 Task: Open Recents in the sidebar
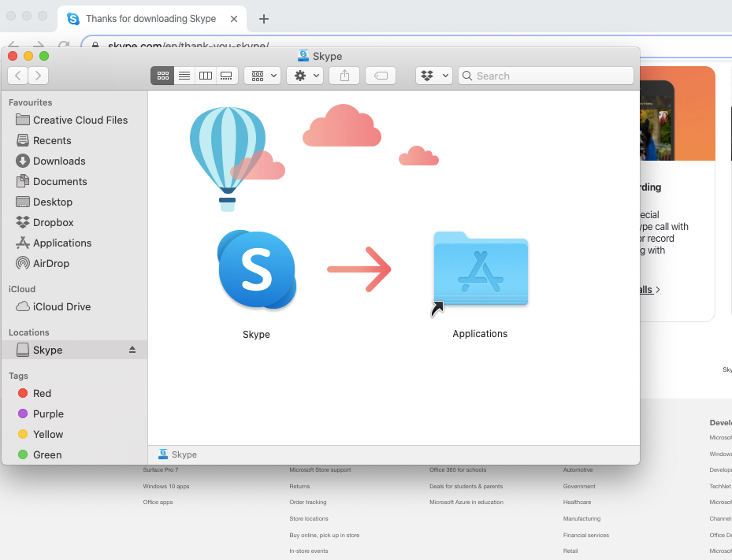click(x=75, y=140)
